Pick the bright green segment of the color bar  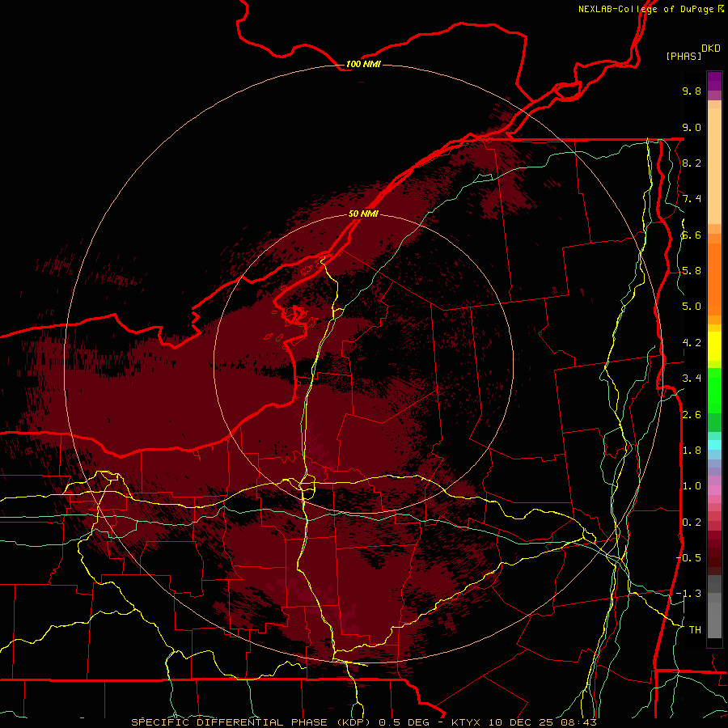[714, 391]
